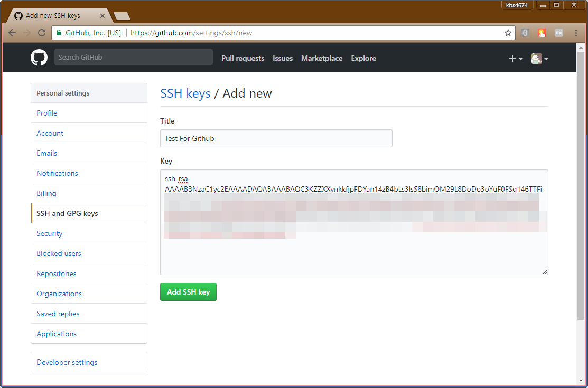Focus the Search GitHub field
The height and width of the screenshot is (388, 588).
click(134, 57)
